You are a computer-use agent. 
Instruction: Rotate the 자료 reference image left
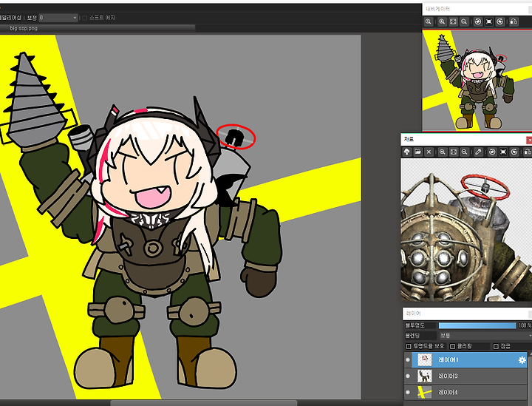(492, 152)
